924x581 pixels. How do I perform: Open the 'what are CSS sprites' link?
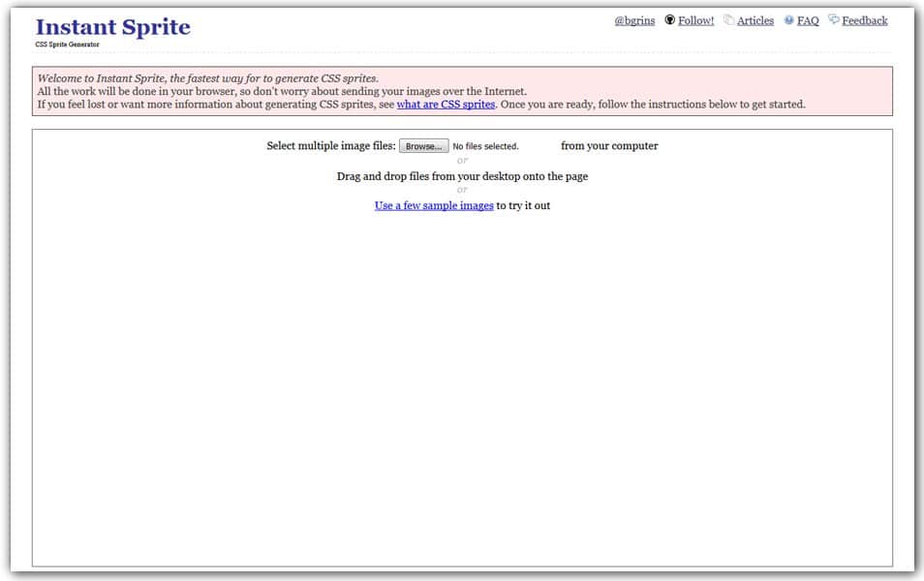pyautogui.click(x=446, y=105)
